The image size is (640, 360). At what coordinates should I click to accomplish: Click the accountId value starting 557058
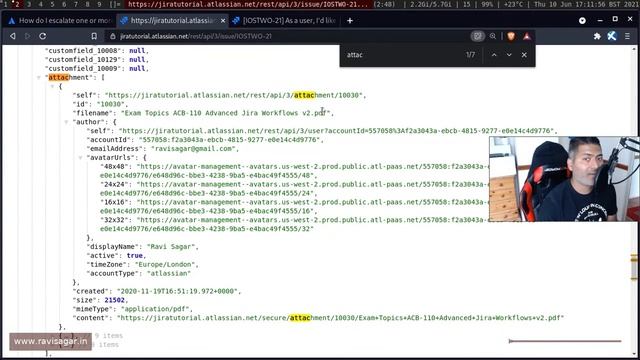(x=229, y=140)
